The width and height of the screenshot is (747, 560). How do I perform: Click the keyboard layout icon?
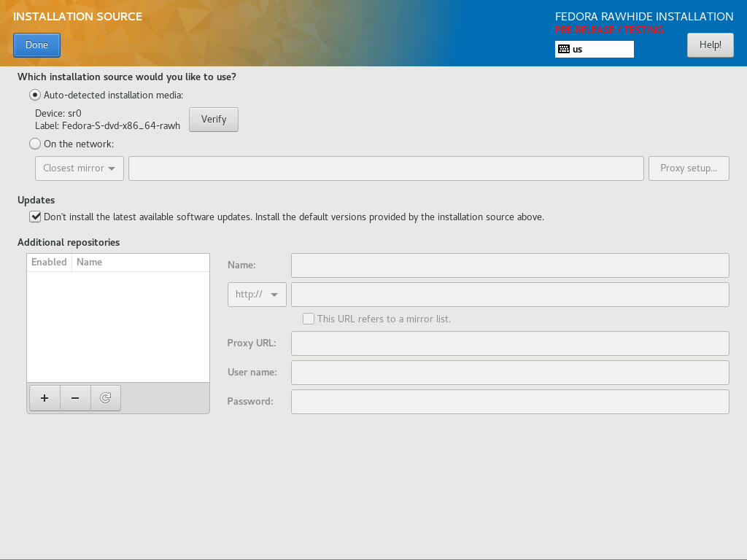click(564, 49)
